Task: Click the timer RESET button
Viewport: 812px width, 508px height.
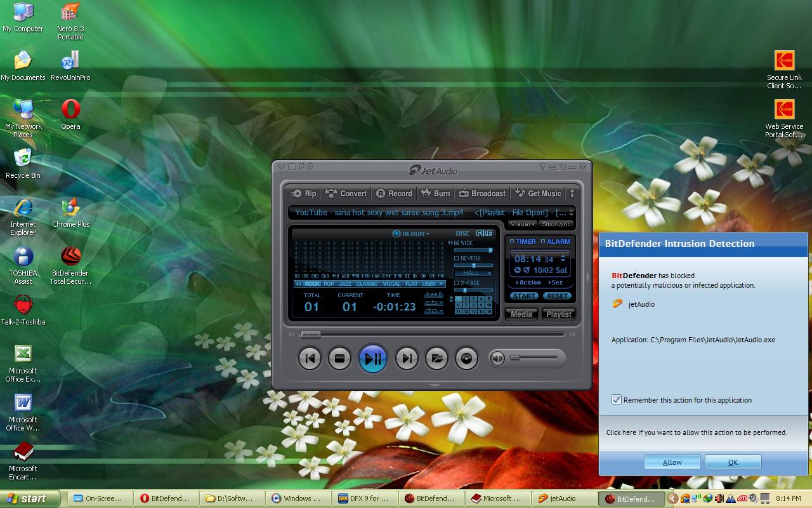Action: point(558,296)
